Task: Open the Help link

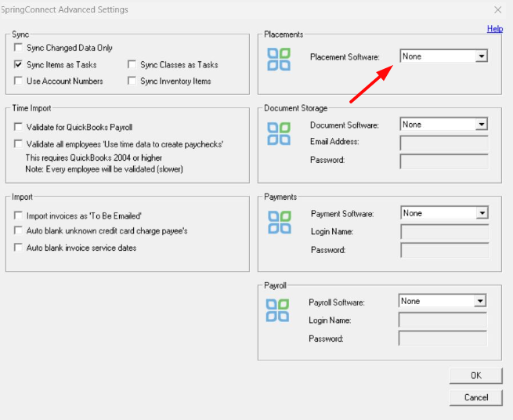Action: pos(494,29)
